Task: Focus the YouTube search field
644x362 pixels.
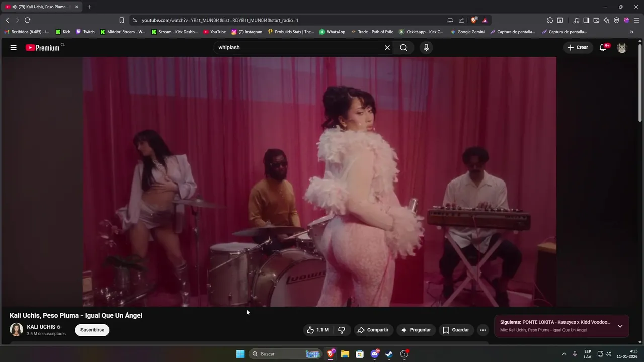Action: (299, 48)
